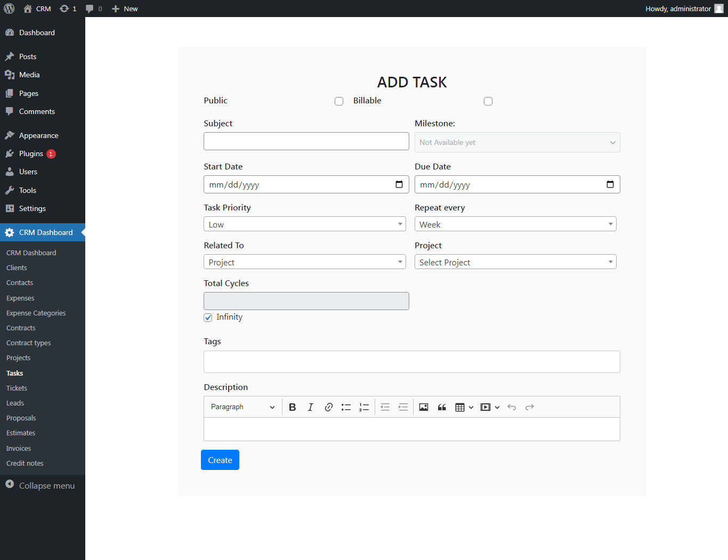Add a blockquote in the Description editor

coord(442,407)
